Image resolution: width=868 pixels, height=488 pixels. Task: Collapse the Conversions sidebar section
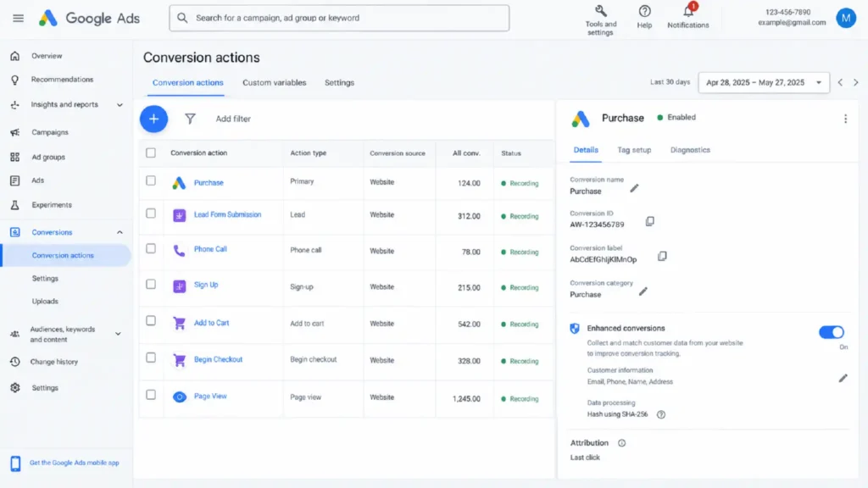tap(120, 232)
